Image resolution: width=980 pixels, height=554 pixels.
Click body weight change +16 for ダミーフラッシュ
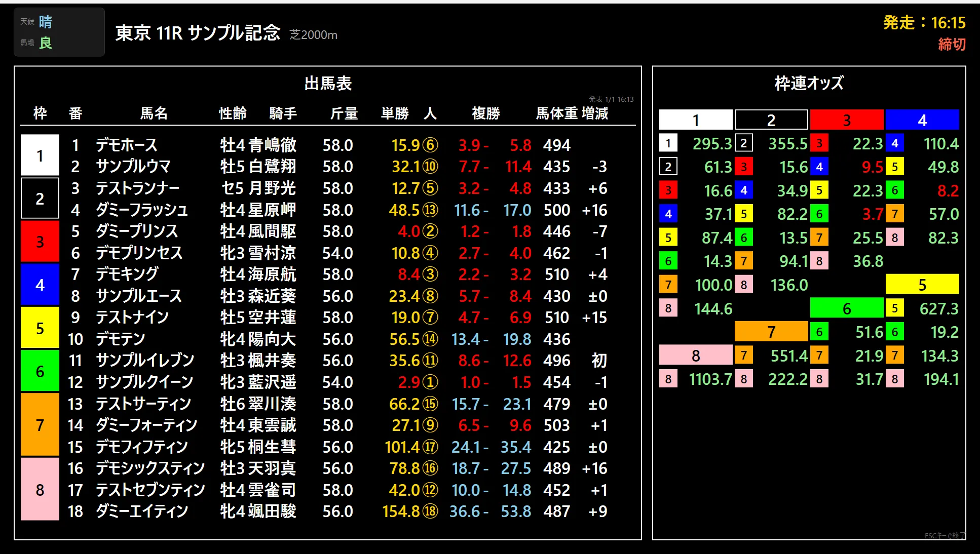point(594,210)
